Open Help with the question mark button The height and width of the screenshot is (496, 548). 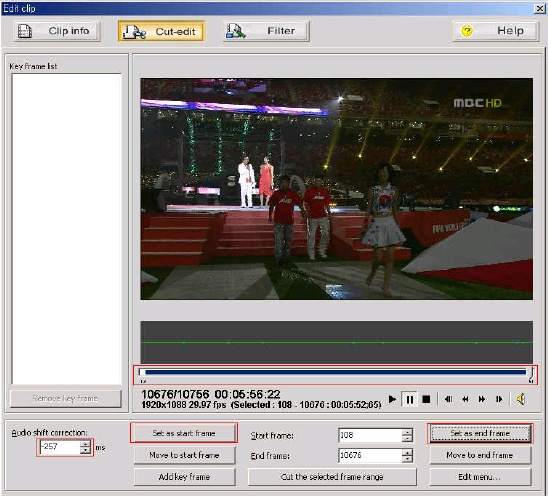point(496,31)
